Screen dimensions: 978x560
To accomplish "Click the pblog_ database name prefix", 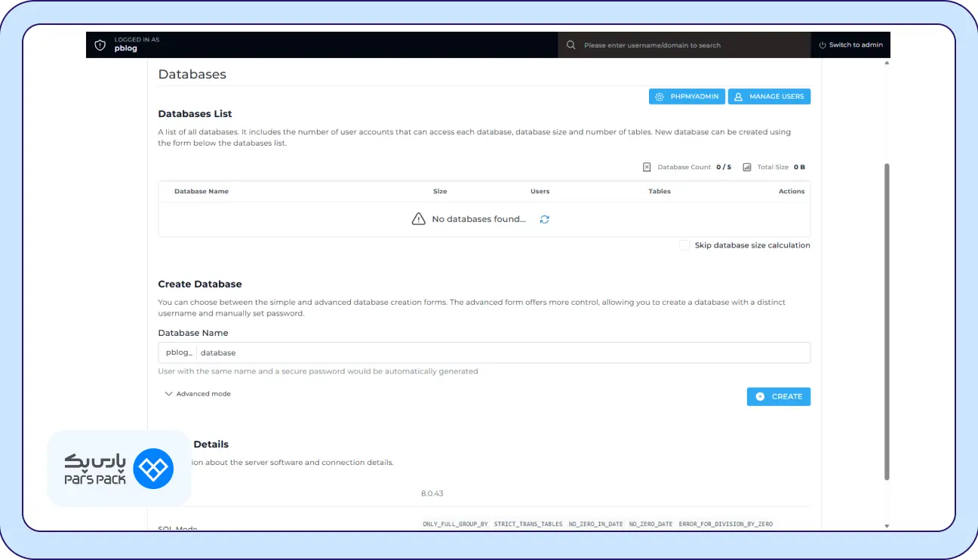I will click(x=179, y=352).
